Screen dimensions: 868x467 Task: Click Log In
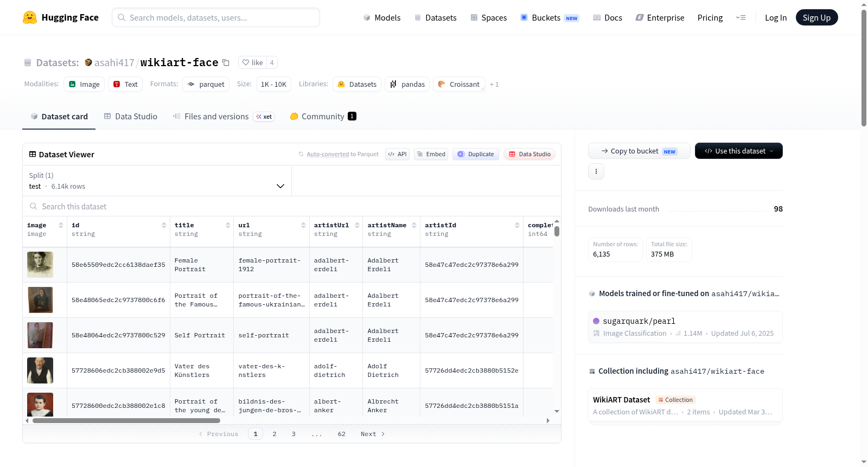[776, 18]
